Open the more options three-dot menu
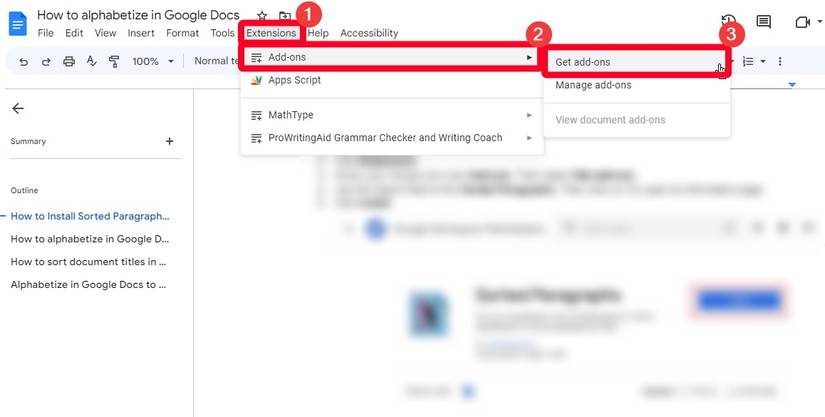This screenshot has width=825, height=417. (780, 62)
